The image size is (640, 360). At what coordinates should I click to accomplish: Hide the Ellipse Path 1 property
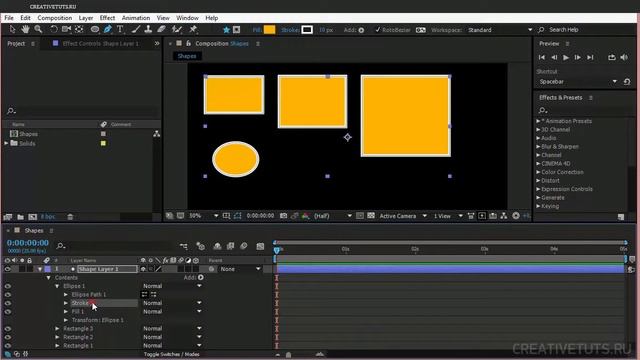coord(7,295)
